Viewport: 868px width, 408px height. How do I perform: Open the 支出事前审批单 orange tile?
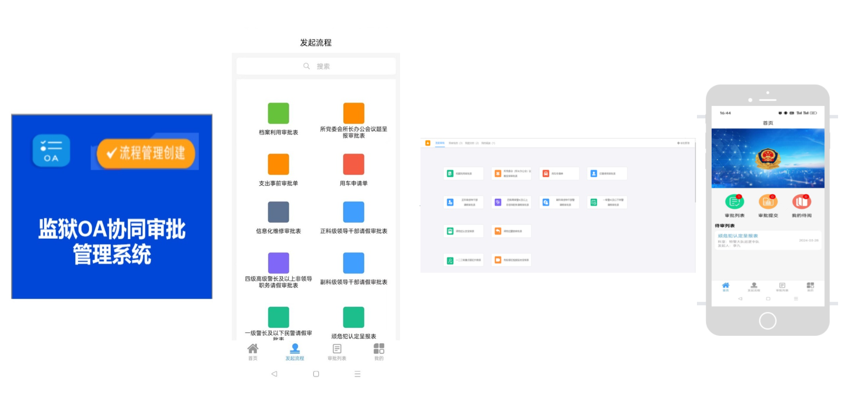[278, 164]
